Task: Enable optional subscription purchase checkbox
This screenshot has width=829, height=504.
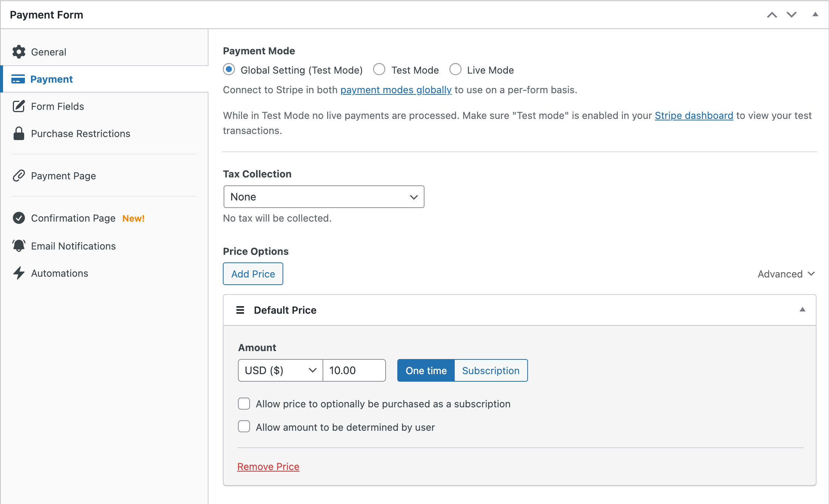Action: (244, 404)
